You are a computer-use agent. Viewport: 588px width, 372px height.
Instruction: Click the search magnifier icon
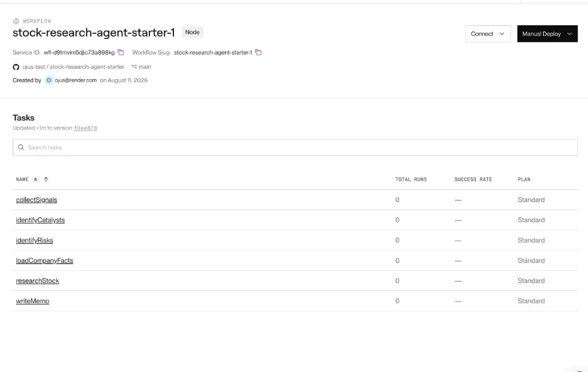point(21,148)
